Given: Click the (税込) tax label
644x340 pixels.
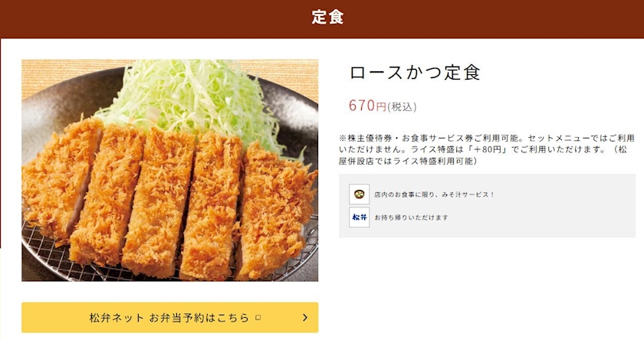Looking at the screenshot, I should [x=402, y=107].
